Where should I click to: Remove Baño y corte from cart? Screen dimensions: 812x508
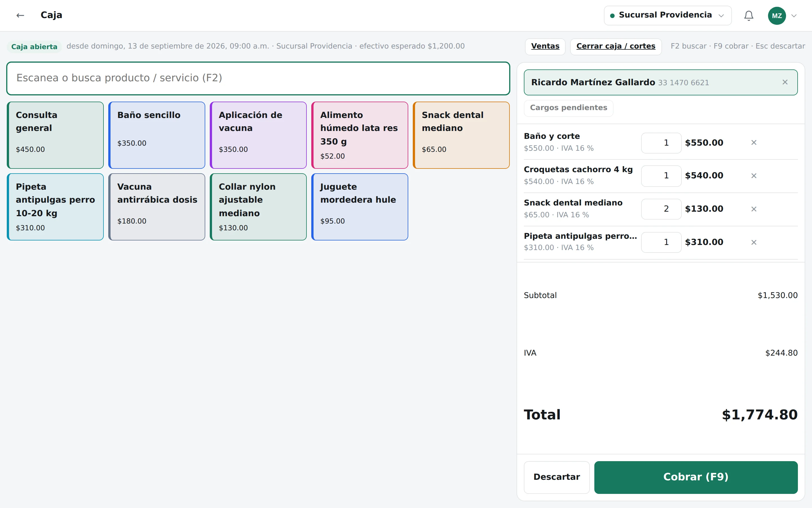[754, 143]
